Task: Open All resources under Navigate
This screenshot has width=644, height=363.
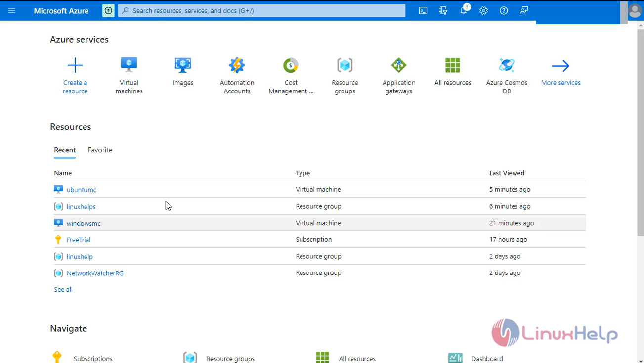Action: 357,359
